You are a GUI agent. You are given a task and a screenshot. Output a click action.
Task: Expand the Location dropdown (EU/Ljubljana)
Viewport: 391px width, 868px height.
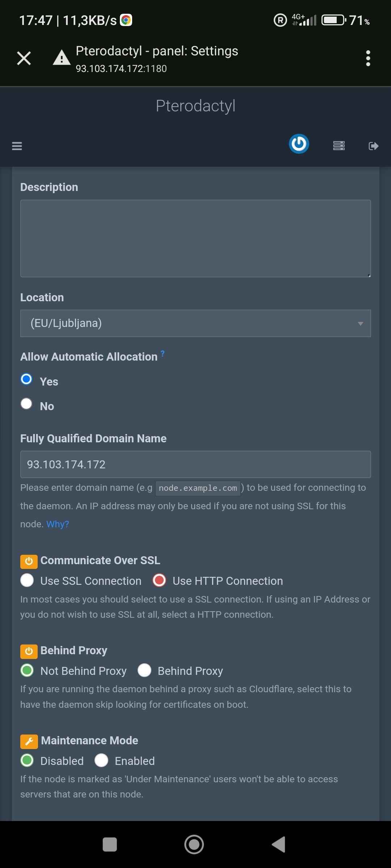point(195,323)
